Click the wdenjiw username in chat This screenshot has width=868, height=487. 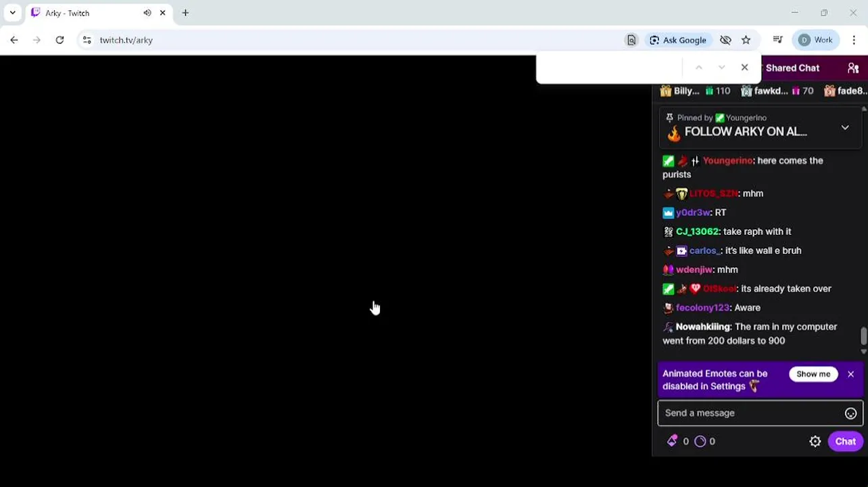pos(694,269)
